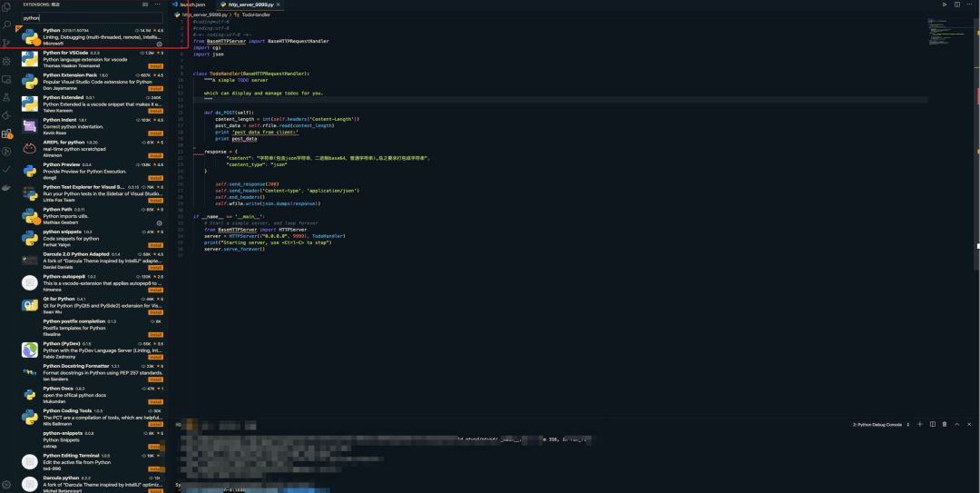Open the Darcula python extension entry
The image size is (980, 493).
93,484
